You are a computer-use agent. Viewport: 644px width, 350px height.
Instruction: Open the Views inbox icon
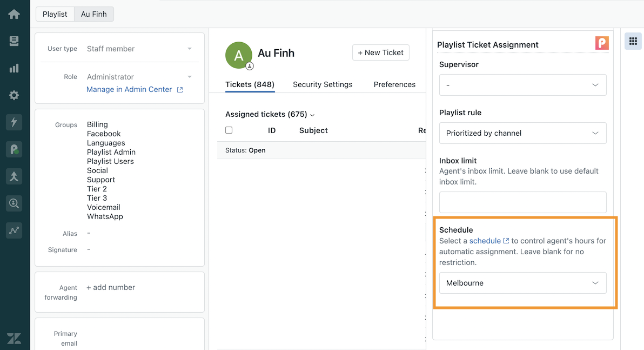[14, 41]
